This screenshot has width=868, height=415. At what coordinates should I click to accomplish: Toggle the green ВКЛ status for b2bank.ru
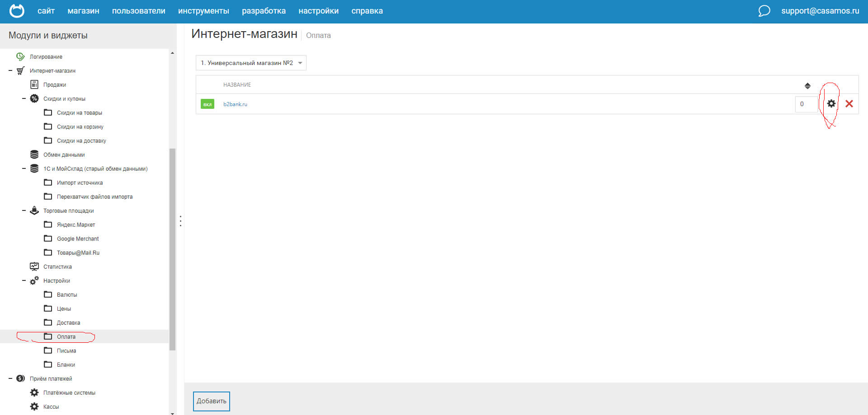pyautogui.click(x=208, y=104)
